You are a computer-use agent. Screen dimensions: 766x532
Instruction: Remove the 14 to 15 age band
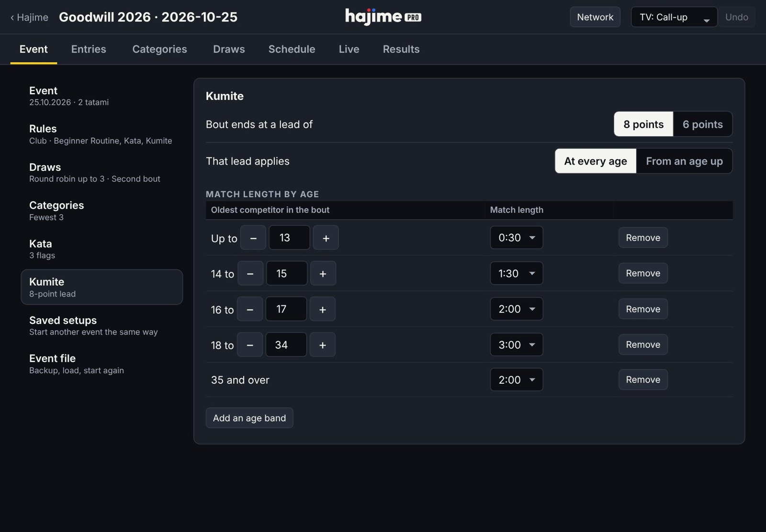click(x=643, y=273)
